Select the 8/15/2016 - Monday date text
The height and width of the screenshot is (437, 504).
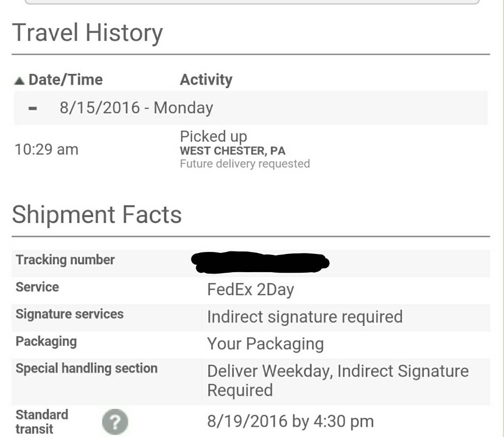[x=136, y=108]
